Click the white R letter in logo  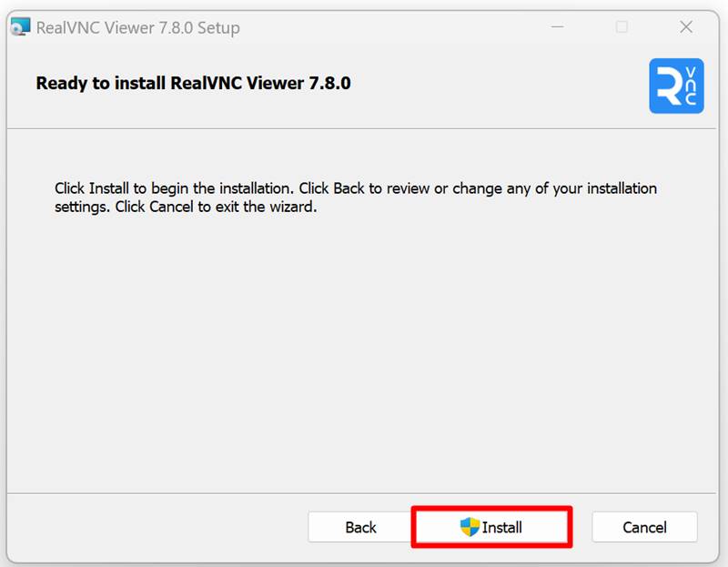point(671,86)
